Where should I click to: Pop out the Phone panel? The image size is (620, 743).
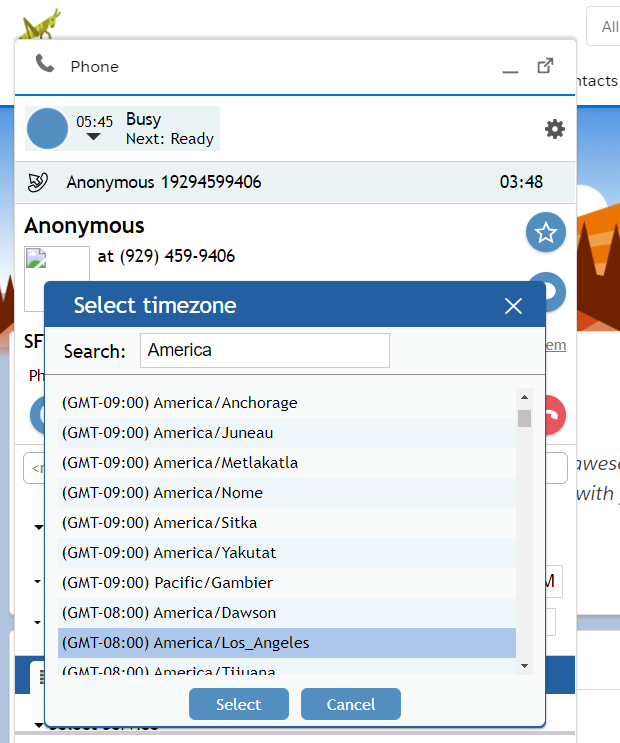tap(545, 66)
